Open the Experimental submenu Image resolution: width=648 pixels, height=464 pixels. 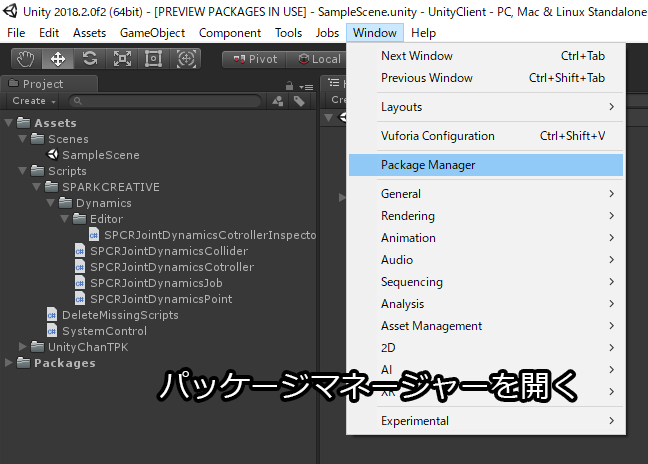click(x=486, y=421)
